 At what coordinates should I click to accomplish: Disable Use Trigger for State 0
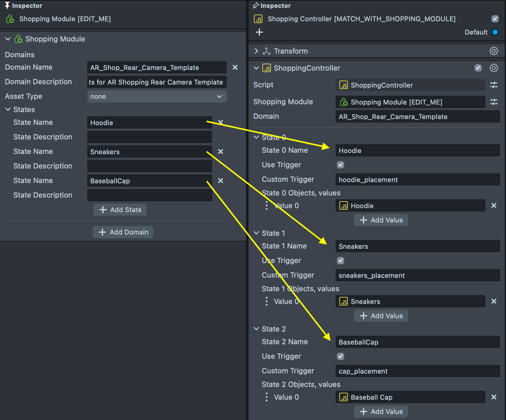click(x=341, y=165)
